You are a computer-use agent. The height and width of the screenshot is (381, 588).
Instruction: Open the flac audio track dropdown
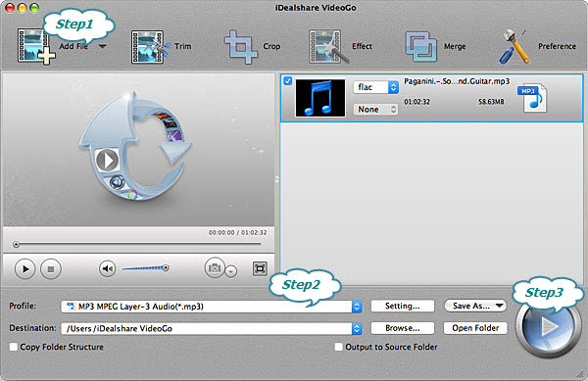[375, 87]
